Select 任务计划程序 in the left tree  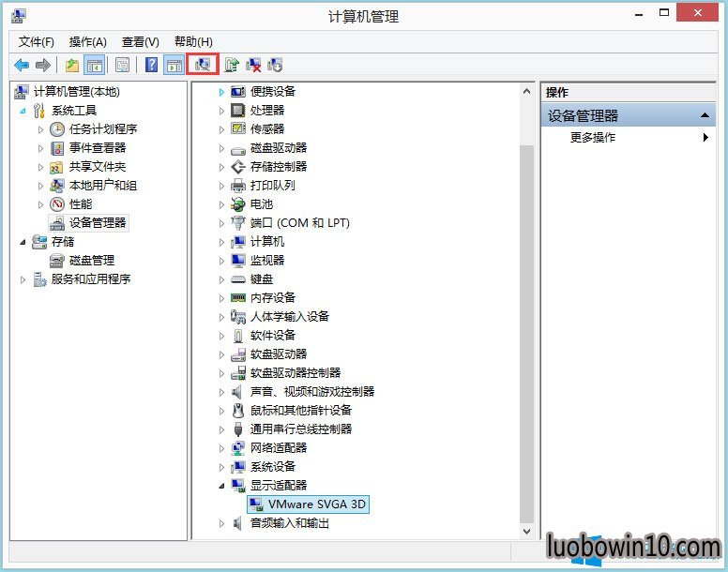pos(103,129)
